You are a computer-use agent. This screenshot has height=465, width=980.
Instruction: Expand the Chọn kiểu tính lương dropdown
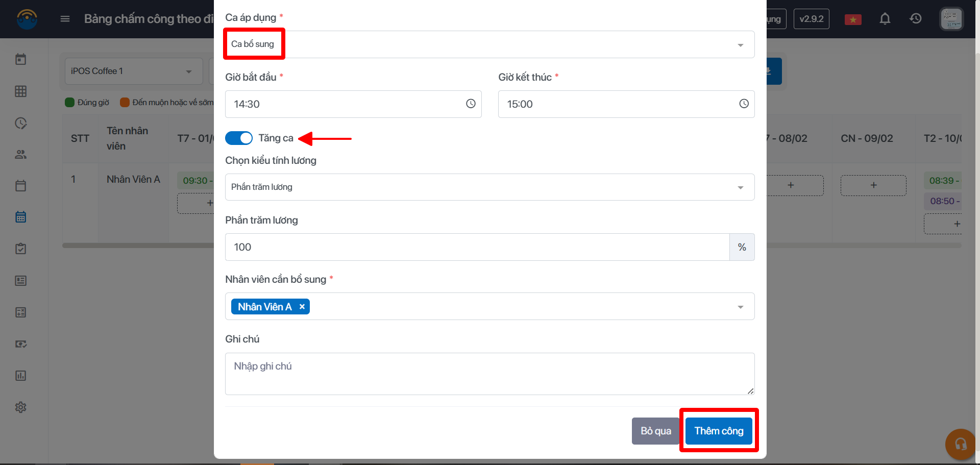[x=489, y=187]
